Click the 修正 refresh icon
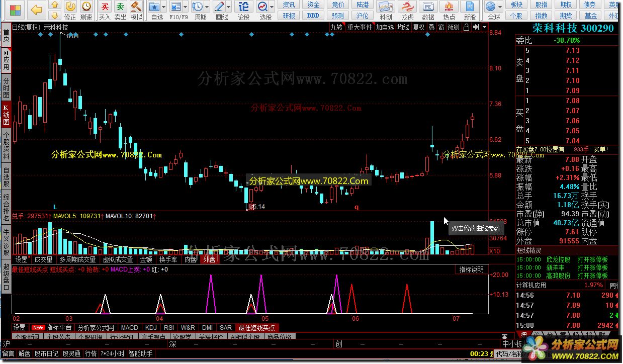 point(70,7)
